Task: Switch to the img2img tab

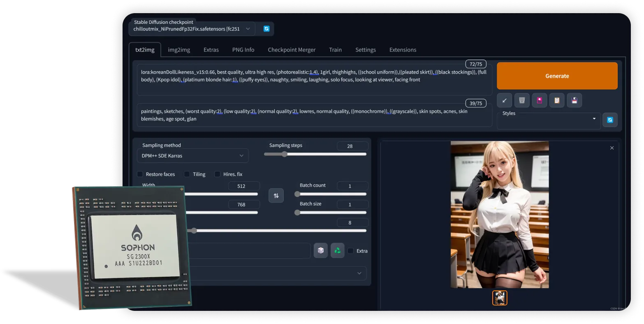Action: coord(179,50)
